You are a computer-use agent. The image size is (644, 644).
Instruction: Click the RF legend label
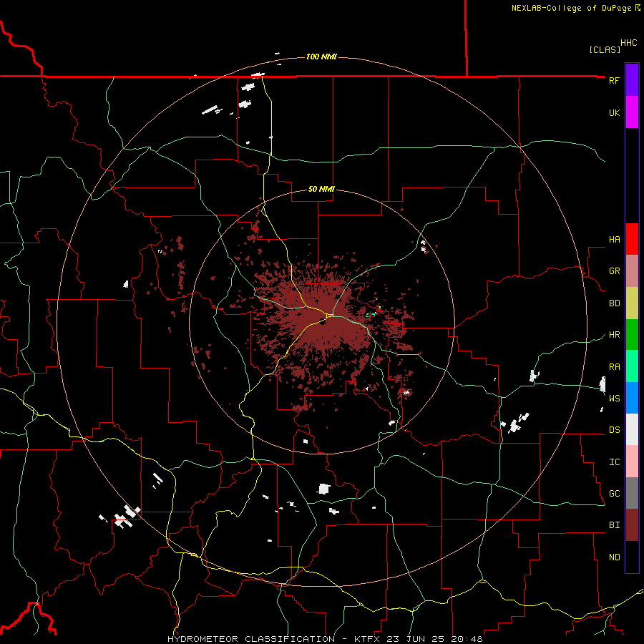point(614,80)
